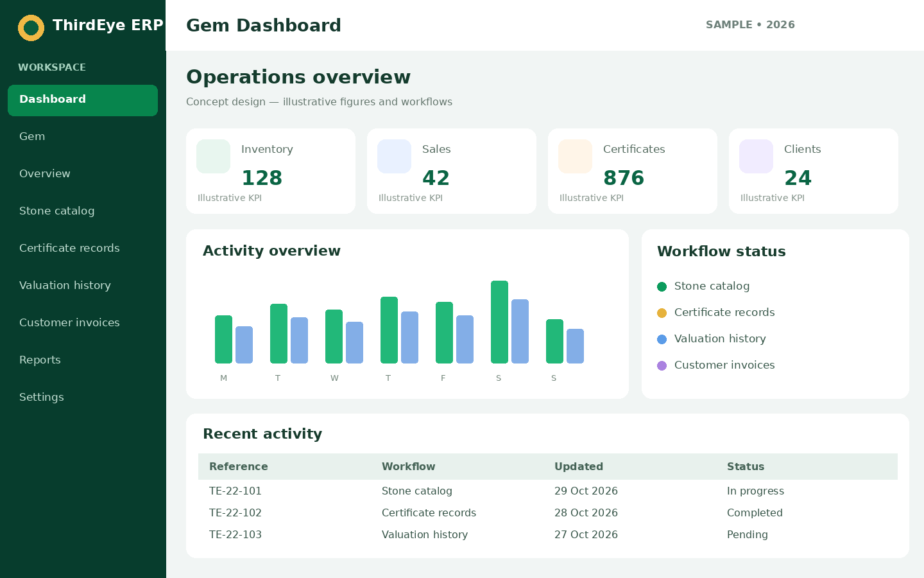Click the purple Customer invoices status dot
The width and height of the screenshot is (924, 578).
[662, 365]
